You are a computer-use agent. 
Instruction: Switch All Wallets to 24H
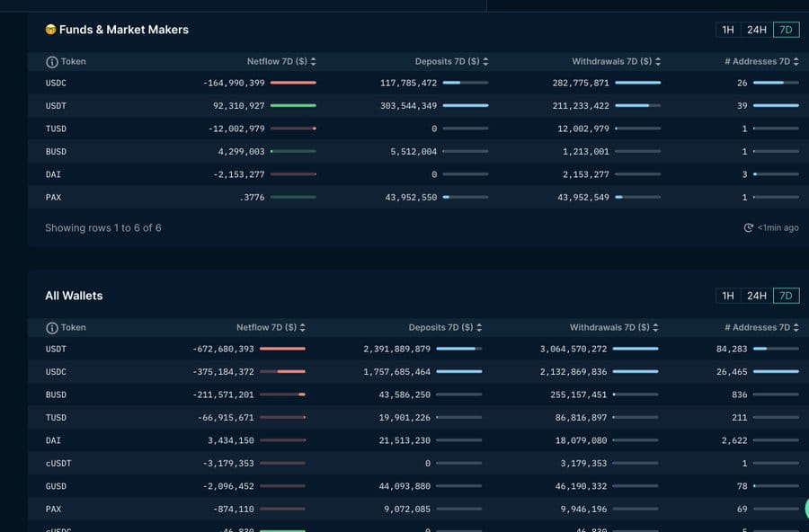[757, 296]
